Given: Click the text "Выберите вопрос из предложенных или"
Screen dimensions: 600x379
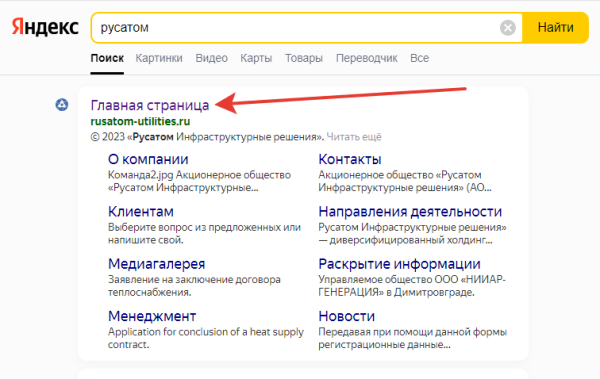Looking at the screenshot, I should [x=204, y=227].
